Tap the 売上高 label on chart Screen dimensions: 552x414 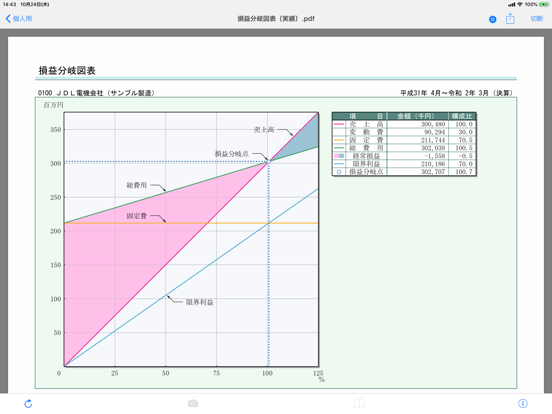point(264,130)
